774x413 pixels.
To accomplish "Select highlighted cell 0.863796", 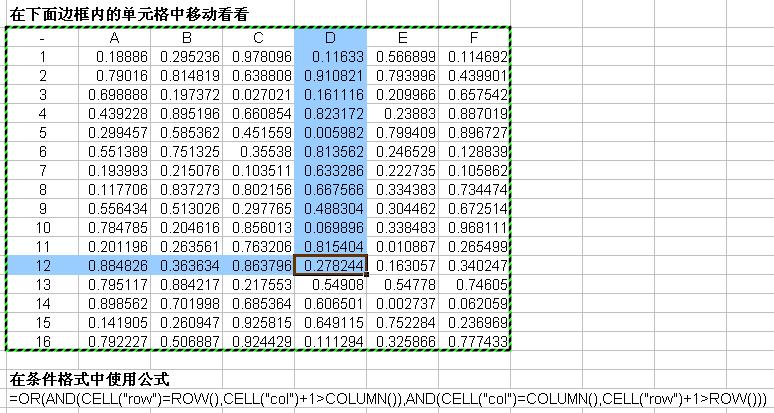I will pyautogui.click(x=259, y=265).
